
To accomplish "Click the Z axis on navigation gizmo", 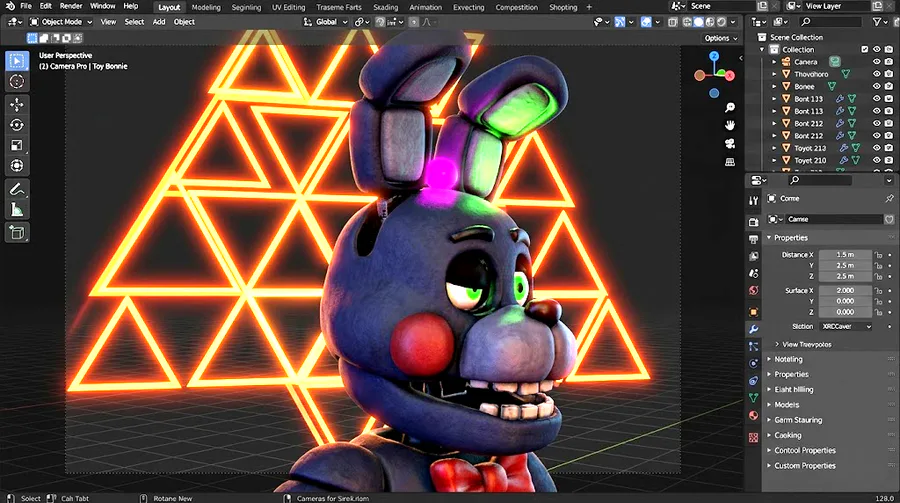I will click(713, 56).
